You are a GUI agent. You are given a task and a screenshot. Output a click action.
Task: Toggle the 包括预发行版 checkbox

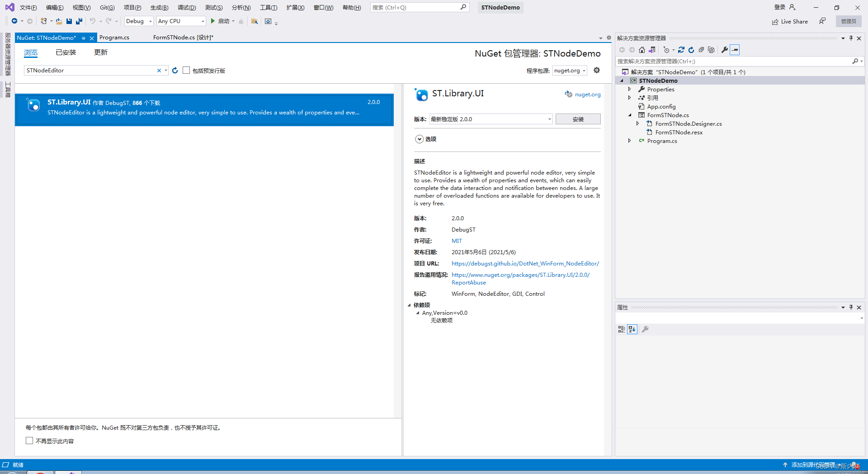[x=186, y=70]
